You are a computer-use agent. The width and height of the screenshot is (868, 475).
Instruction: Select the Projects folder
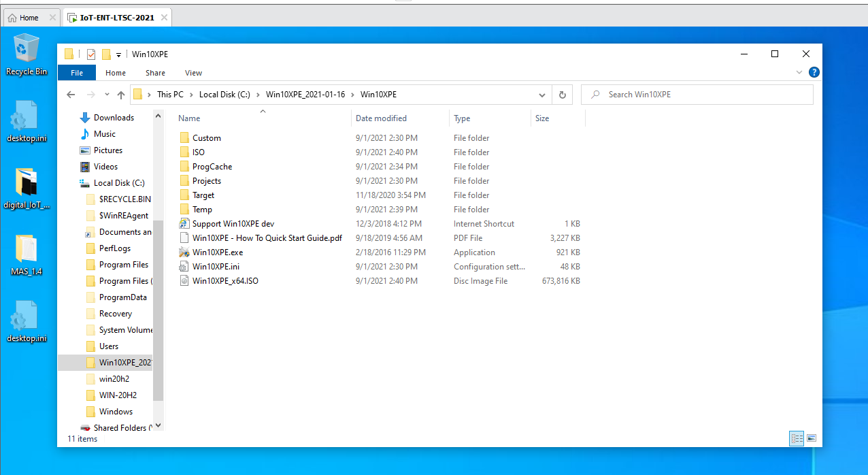click(x=206, y=181)
